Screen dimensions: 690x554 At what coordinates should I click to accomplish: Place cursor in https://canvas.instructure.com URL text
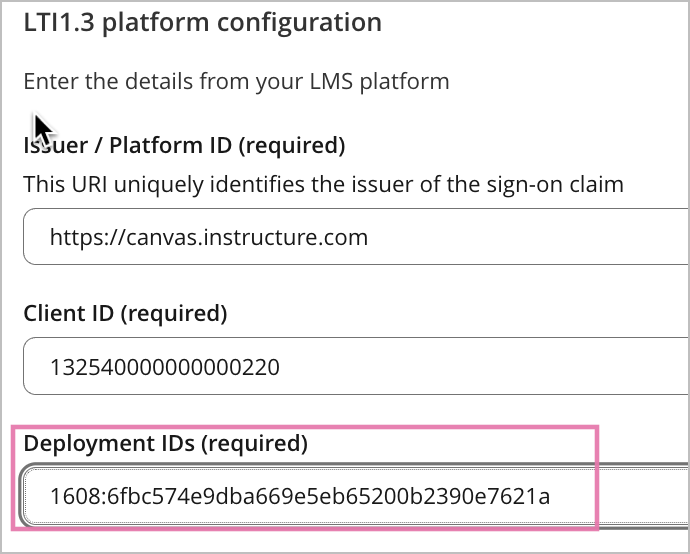pyautogui.click(x=209, y=237)
